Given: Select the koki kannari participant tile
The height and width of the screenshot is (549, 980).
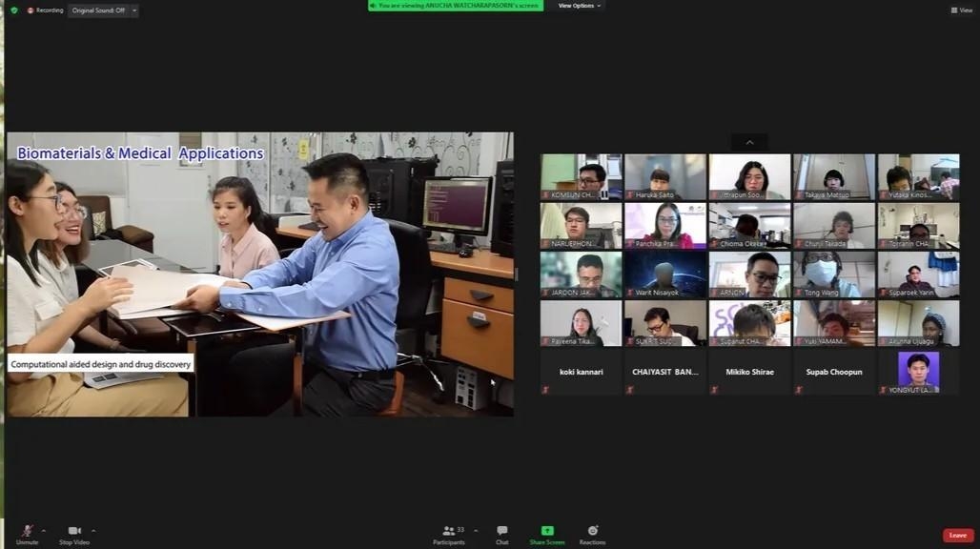Looking at the screenshot, I should 581,372.
